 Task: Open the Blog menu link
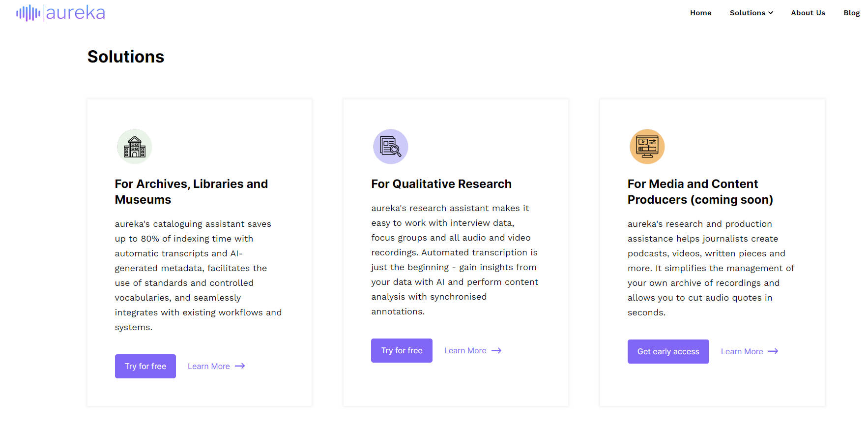coord(851,13)
